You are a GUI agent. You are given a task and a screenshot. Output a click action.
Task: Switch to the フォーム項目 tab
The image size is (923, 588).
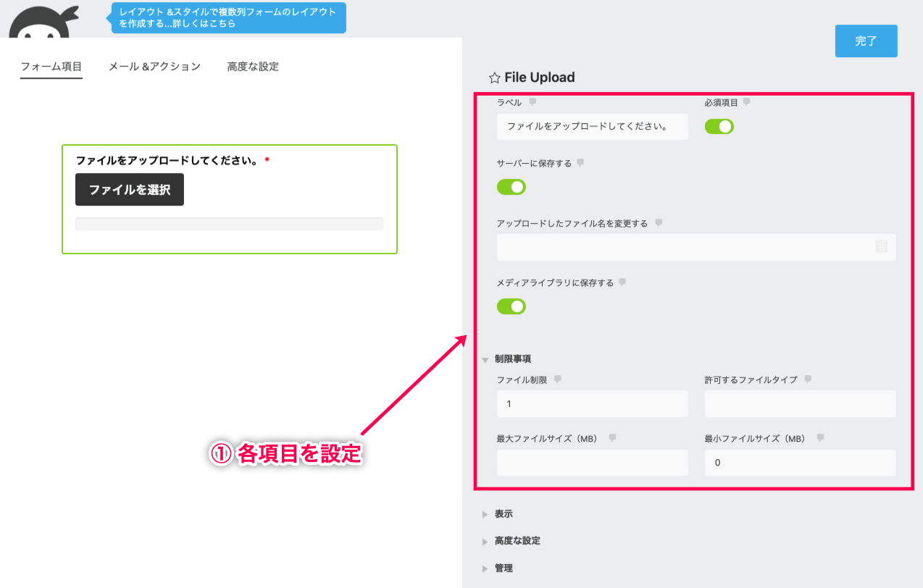(51, 67)
